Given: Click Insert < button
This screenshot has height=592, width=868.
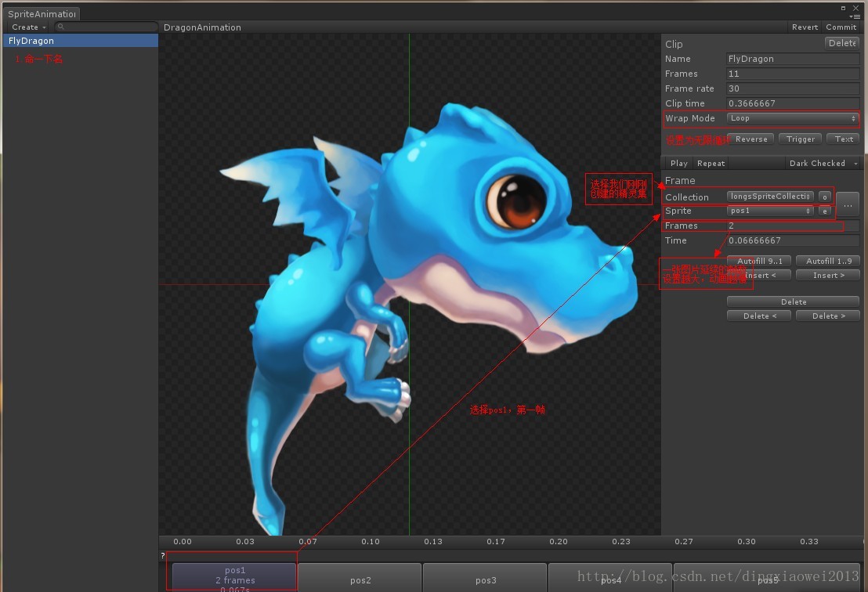Looking at the screenshot, I should (x=759, y=275).
